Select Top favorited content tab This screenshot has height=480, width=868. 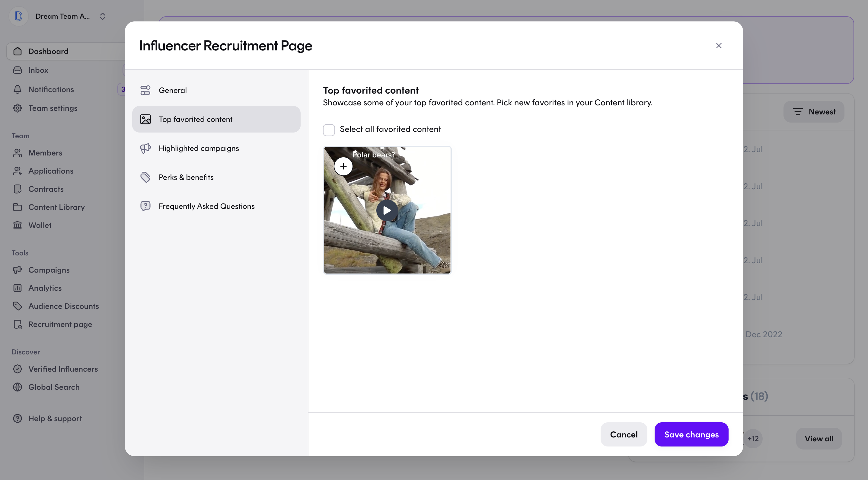click(x=216, y=119)
